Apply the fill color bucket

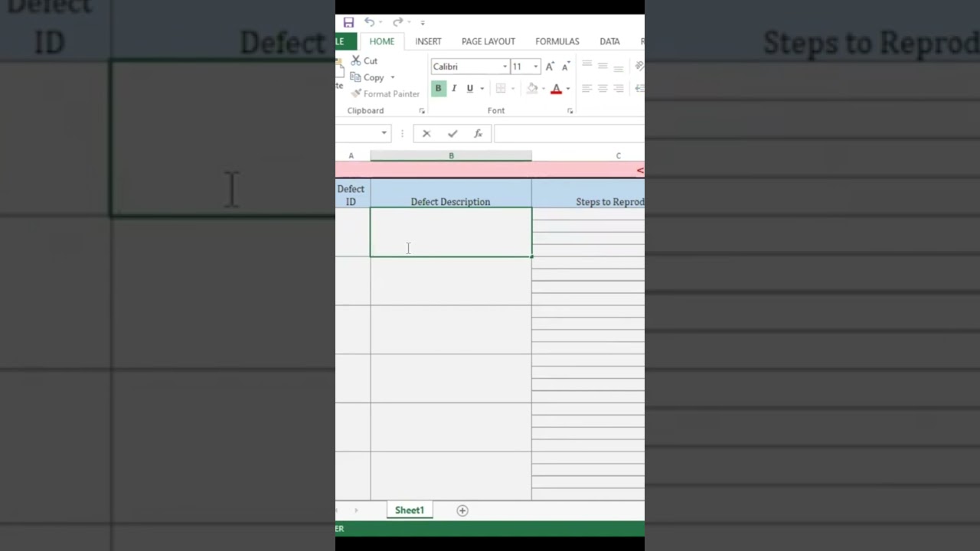[x=533, y=88]
